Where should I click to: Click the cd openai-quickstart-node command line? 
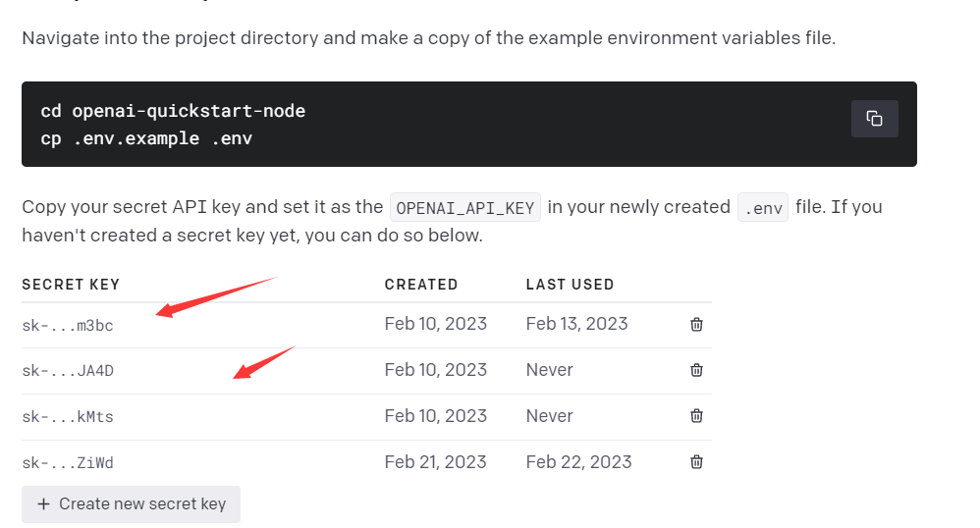coord(173,111)
